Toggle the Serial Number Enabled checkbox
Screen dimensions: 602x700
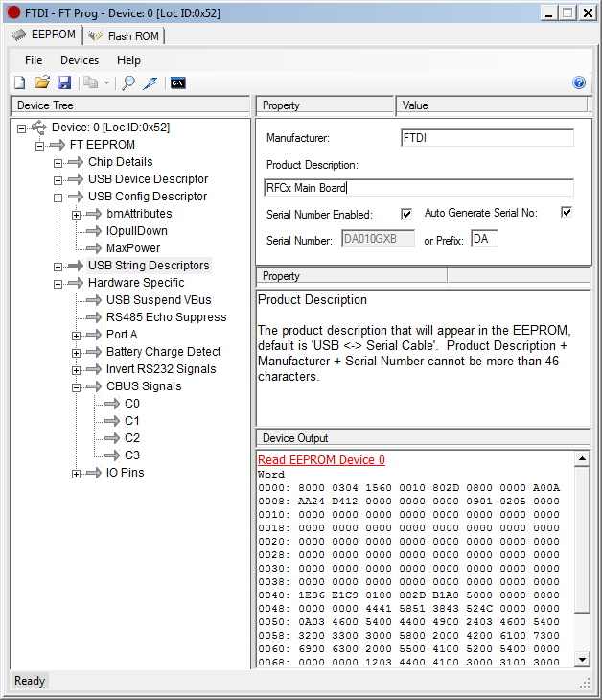click(406, 214)
